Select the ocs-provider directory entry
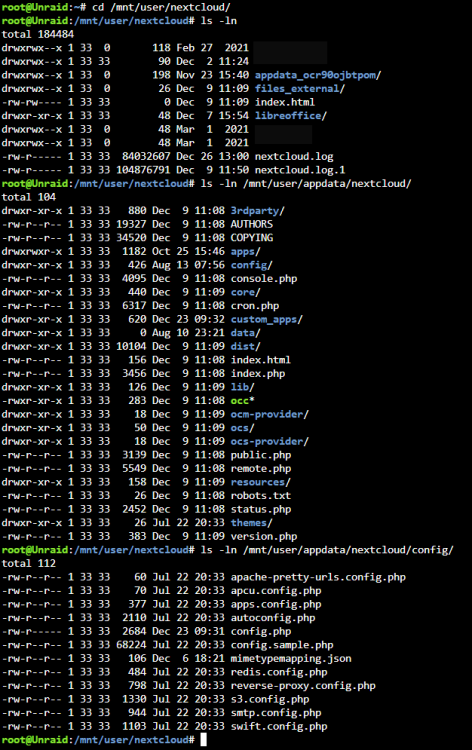 (x=269, y=441)
